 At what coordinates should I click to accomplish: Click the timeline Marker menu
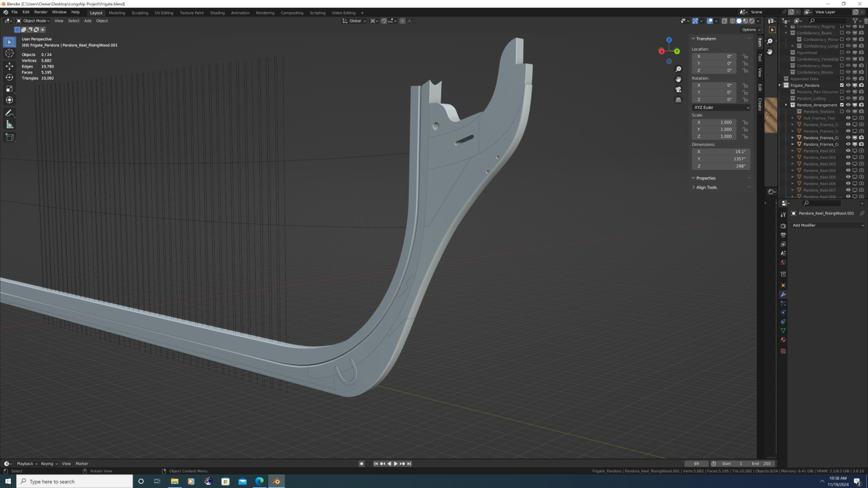pos(81,463)
